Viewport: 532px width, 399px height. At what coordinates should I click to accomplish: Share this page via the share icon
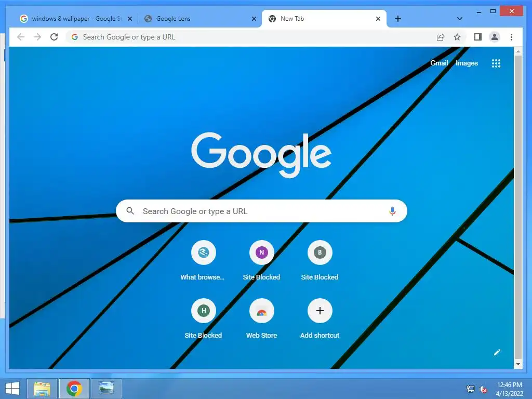(441, 37)
